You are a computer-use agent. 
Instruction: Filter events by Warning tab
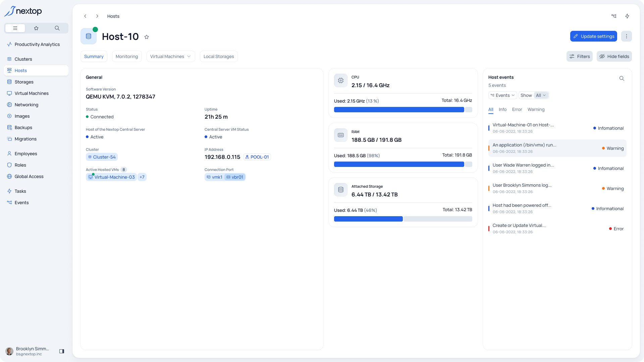[536, 110]
